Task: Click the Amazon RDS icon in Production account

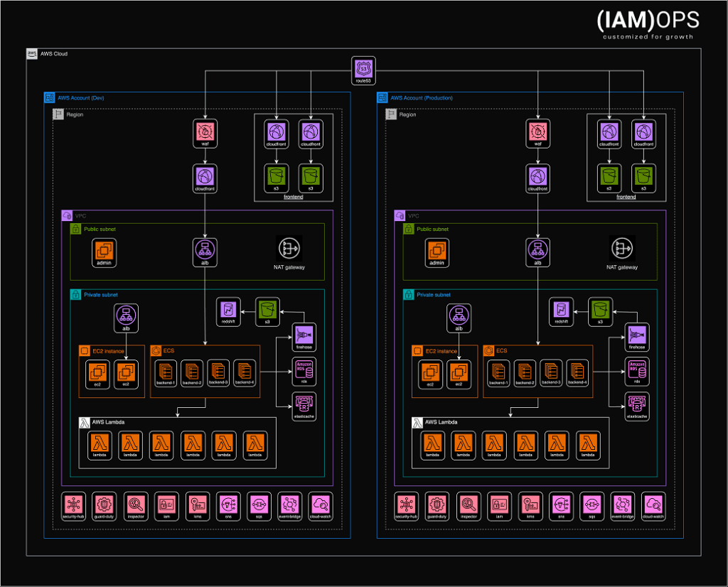Action: pyautogui.click(x=636, y=368)
